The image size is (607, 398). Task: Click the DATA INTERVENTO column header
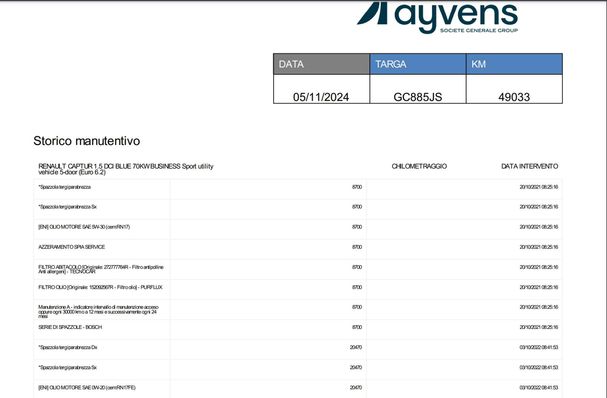click(x=529, y=166)
